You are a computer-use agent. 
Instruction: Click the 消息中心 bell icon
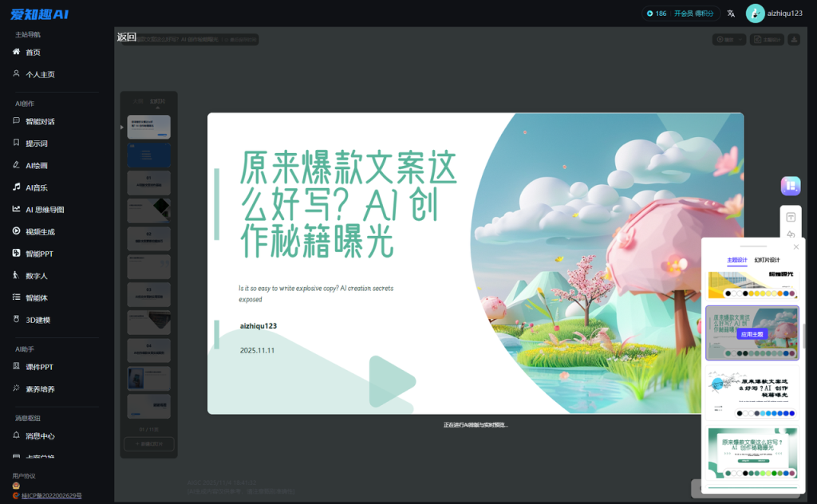pos(16,435)
